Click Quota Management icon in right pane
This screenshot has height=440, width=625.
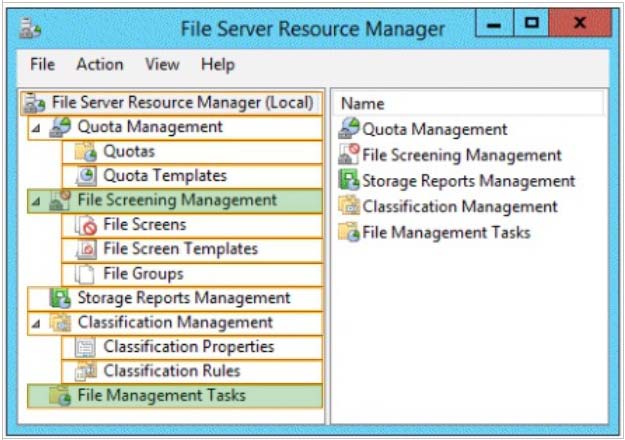coord(349,128)
